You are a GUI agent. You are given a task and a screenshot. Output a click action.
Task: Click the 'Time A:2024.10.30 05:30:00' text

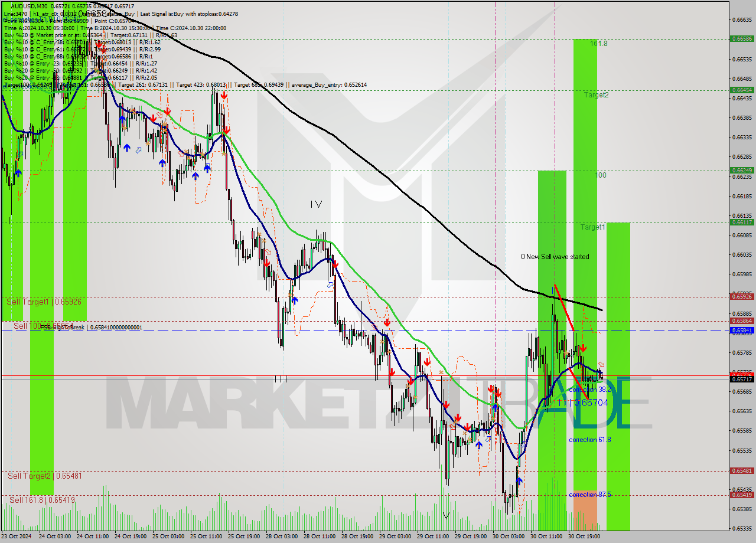pyautogui.click(x=39, y=28)
